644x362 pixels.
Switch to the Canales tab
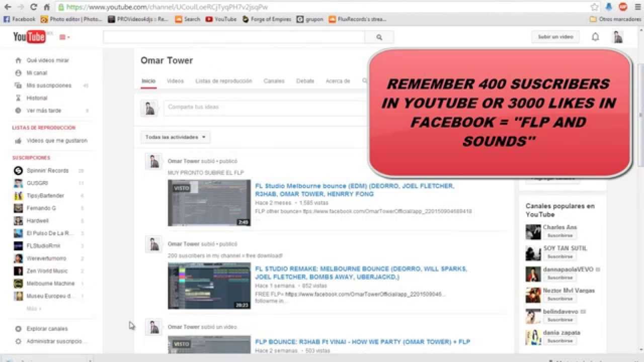point(274,81)
